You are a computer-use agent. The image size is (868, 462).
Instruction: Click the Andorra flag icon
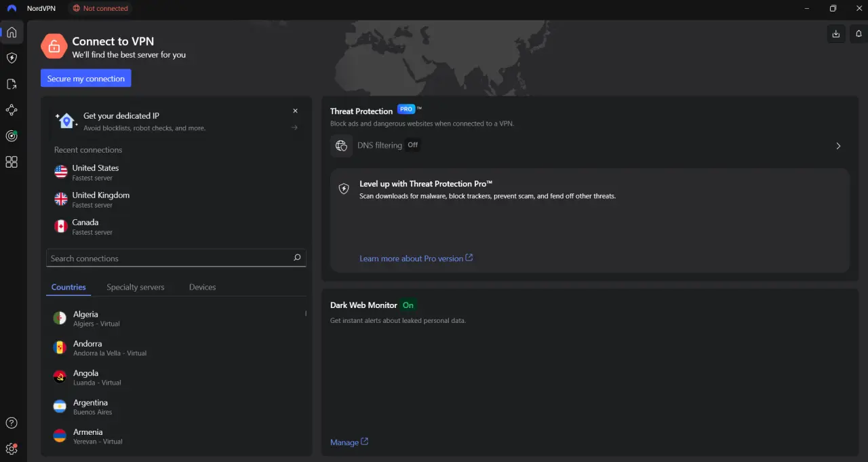(60, 347)
